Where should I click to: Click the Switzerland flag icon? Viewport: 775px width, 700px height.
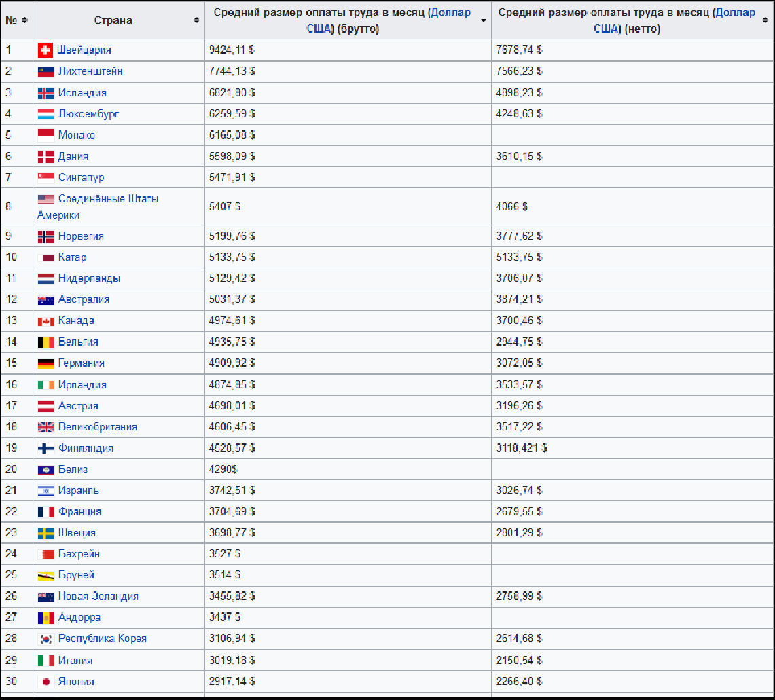pos(46,50)
